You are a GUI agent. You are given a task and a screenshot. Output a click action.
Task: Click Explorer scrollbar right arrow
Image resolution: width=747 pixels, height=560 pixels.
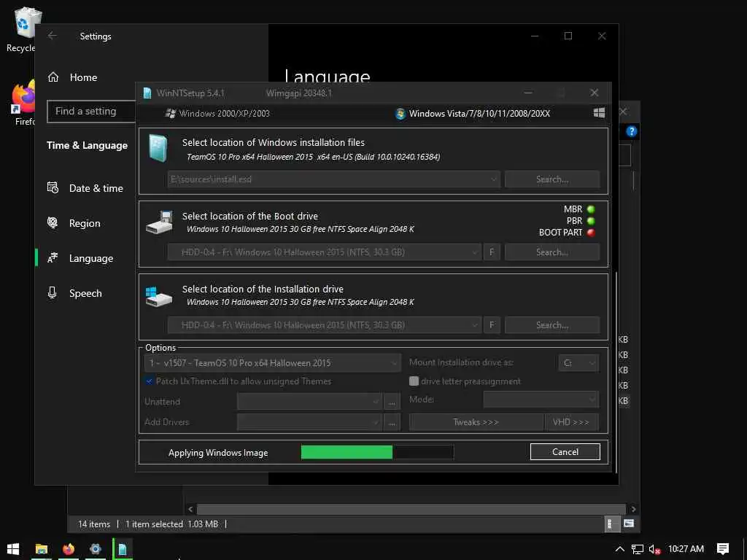(633, 509)
